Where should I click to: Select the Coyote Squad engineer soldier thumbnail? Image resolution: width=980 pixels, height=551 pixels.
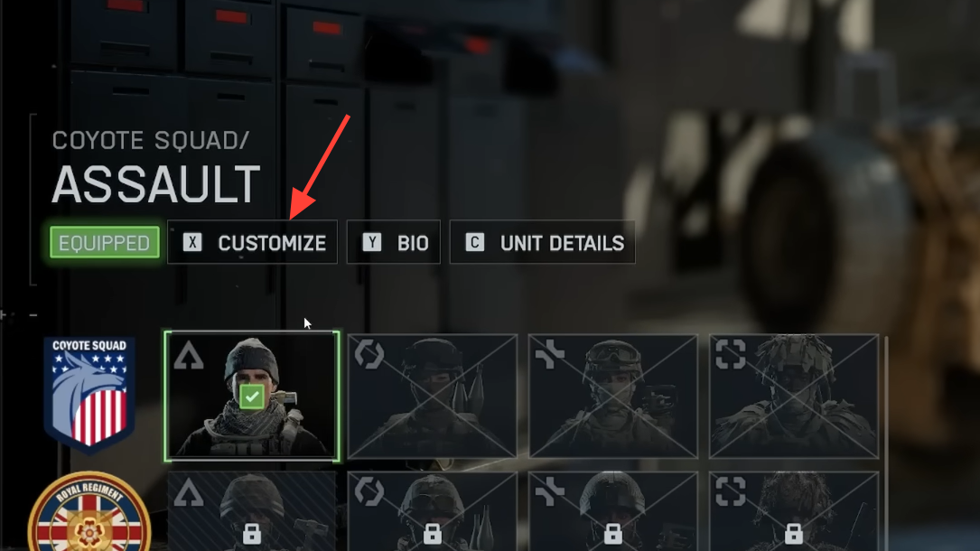click(433, 396)
